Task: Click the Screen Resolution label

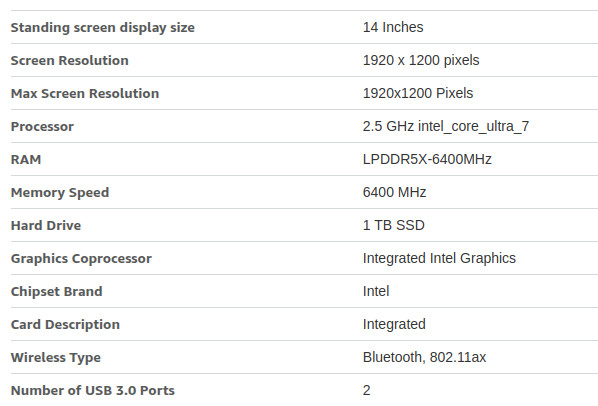Action: tap(69, 60)
